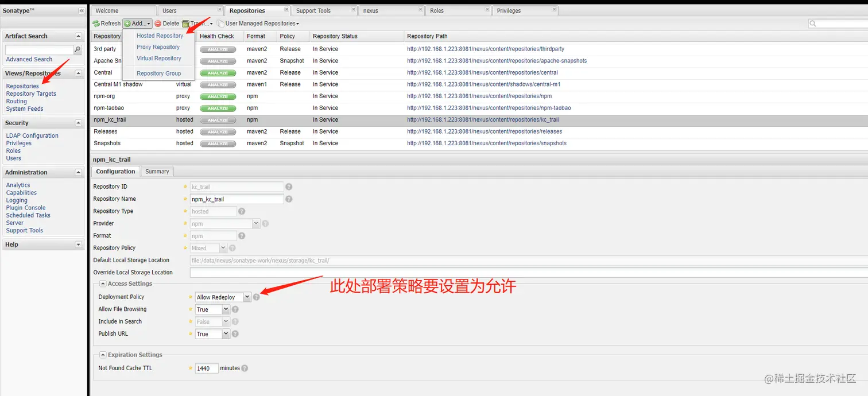Choose Repository Group from Add menu
Viewport: 868px width, 396px height.
(158, 73)
